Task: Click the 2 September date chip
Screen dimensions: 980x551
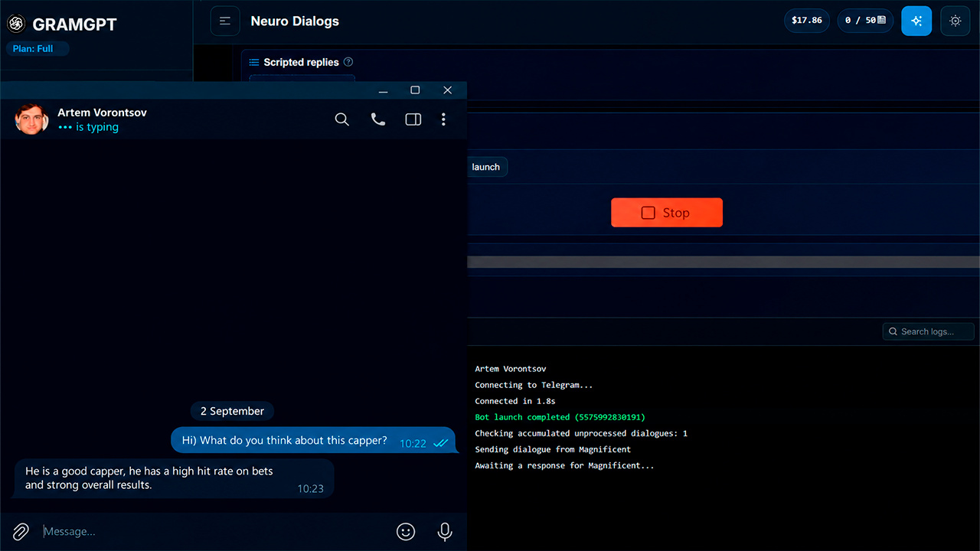Action: 232,411
